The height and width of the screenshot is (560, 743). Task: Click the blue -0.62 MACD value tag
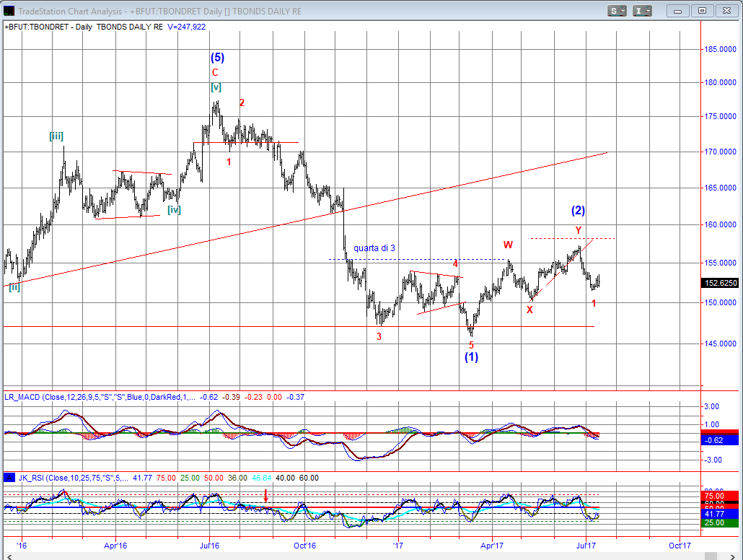pyautogui.click(x=720, y=440)
